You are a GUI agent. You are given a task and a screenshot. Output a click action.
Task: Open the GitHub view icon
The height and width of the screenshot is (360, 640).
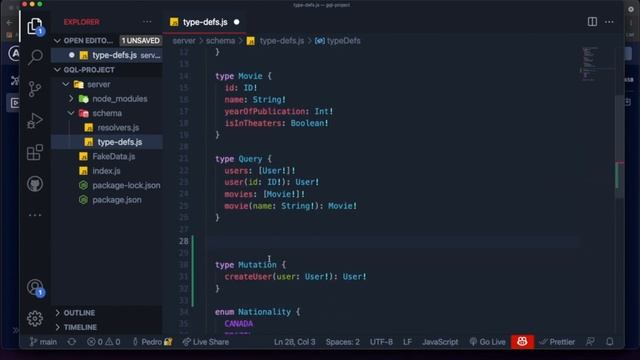[x=35, y=184]
